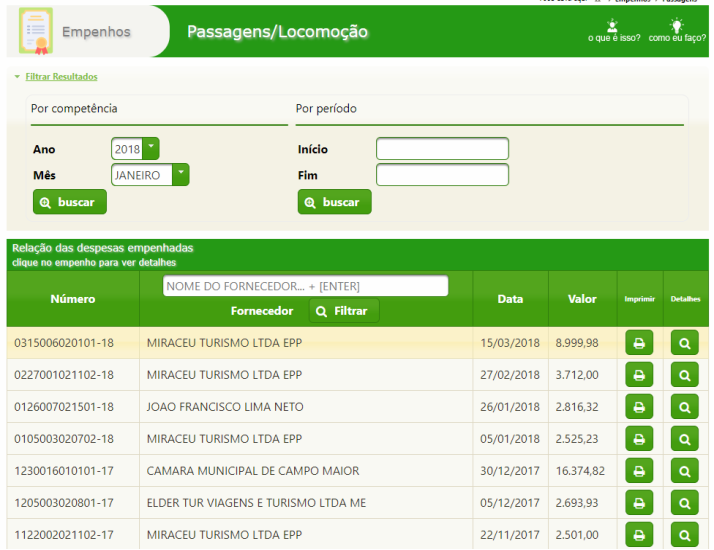Click buscar under Por período
This screenshot has height=550, width=714.
point(334,202)
